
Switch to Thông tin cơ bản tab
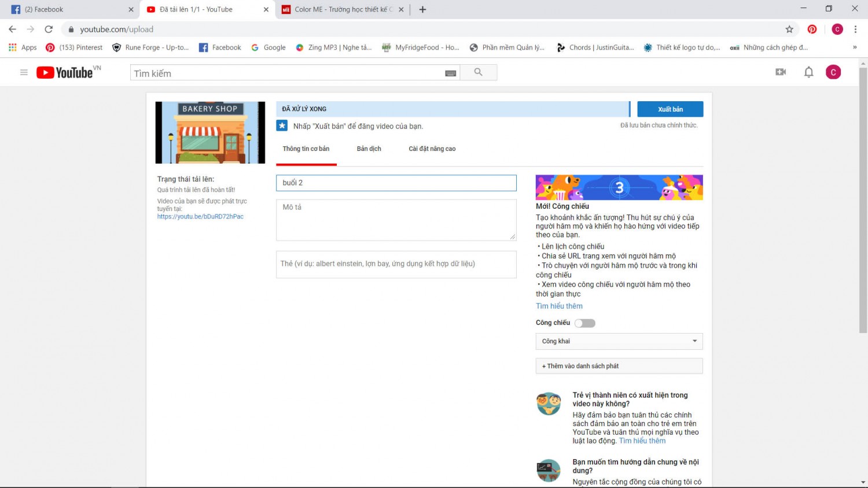point(306,149)
